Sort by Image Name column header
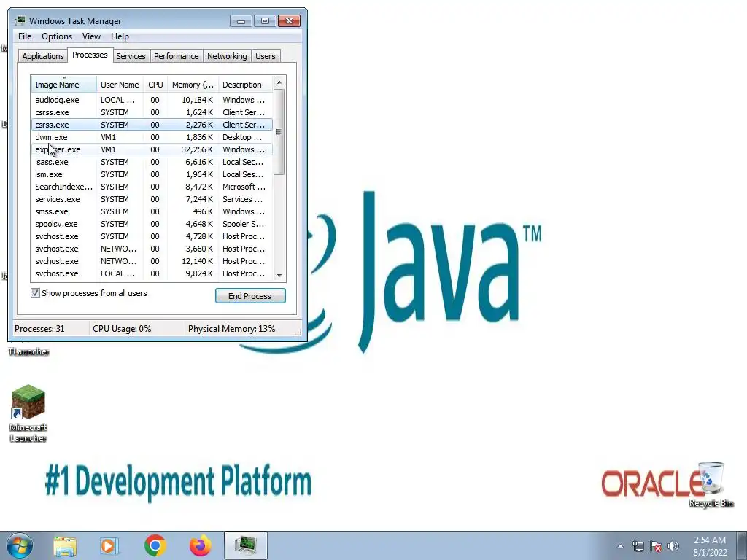This screenshot has width=747, height=560. (64, 85)
